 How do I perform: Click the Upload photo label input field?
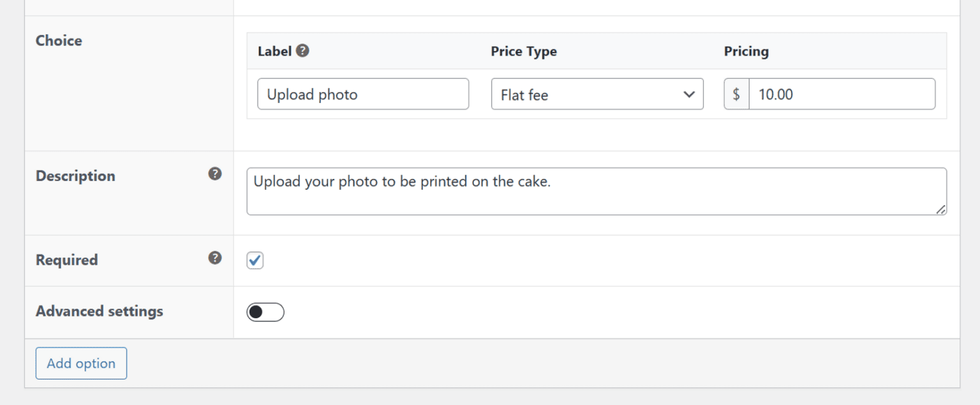362,94
